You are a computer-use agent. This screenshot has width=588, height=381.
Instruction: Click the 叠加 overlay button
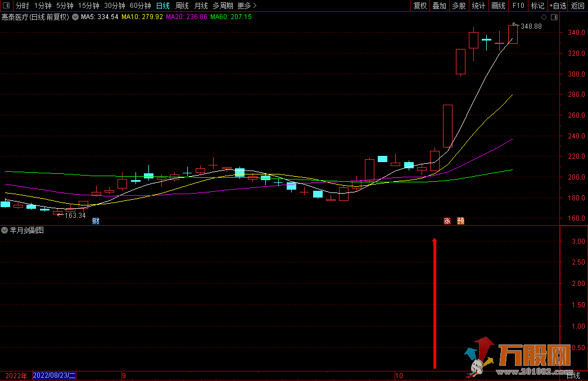pos(440,6)
